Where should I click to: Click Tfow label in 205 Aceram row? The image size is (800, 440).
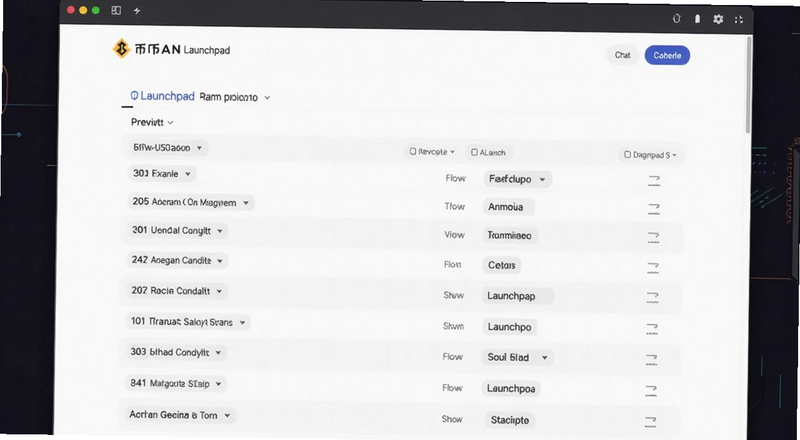tap(455, 206)
